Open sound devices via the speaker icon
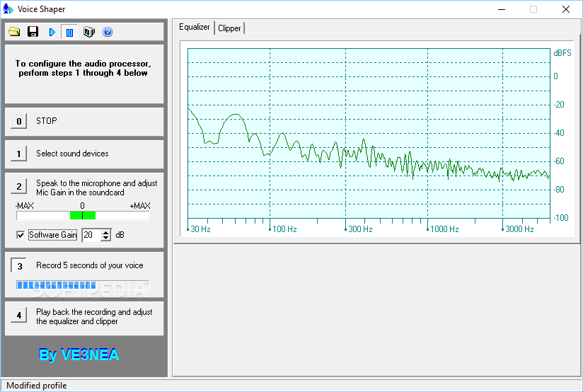 (89, 32)
